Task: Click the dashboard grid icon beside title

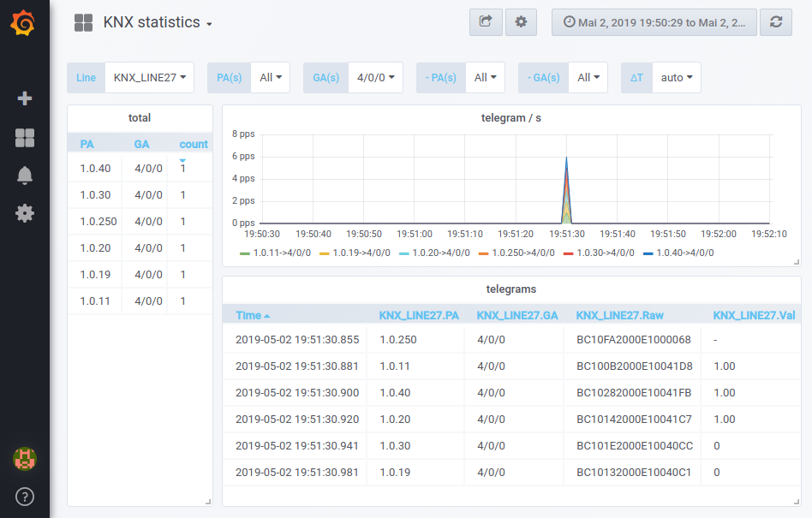Action: [83, 23]
